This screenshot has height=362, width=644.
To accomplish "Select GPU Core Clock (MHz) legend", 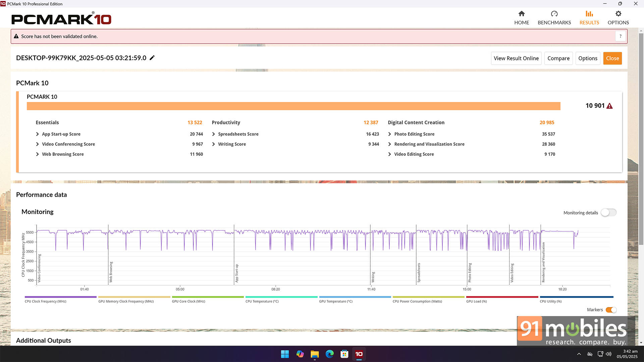I will tap(208, 299).
